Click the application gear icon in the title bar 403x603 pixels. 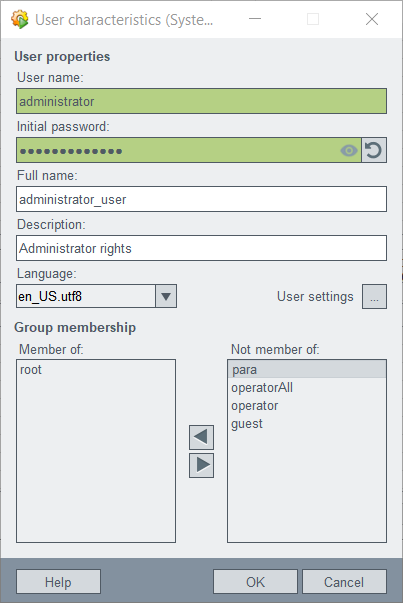coord(20,19)
